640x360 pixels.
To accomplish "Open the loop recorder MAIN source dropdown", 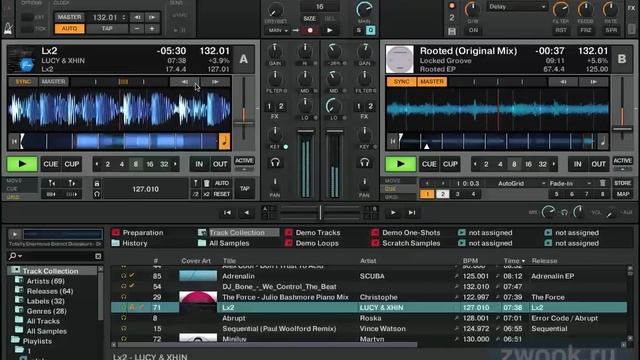I will pyautogui.click(x=278, y=30).
